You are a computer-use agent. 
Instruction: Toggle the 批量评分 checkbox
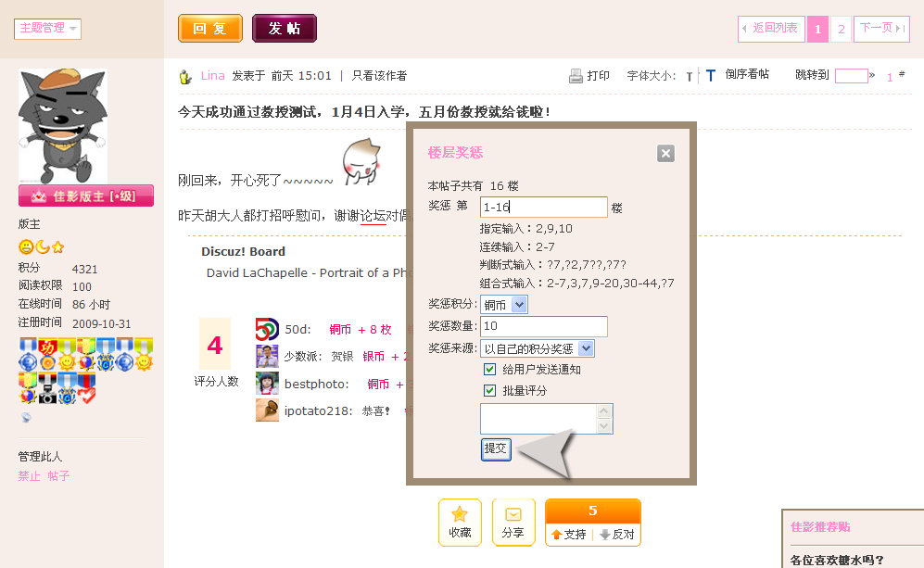coord(490,390)
